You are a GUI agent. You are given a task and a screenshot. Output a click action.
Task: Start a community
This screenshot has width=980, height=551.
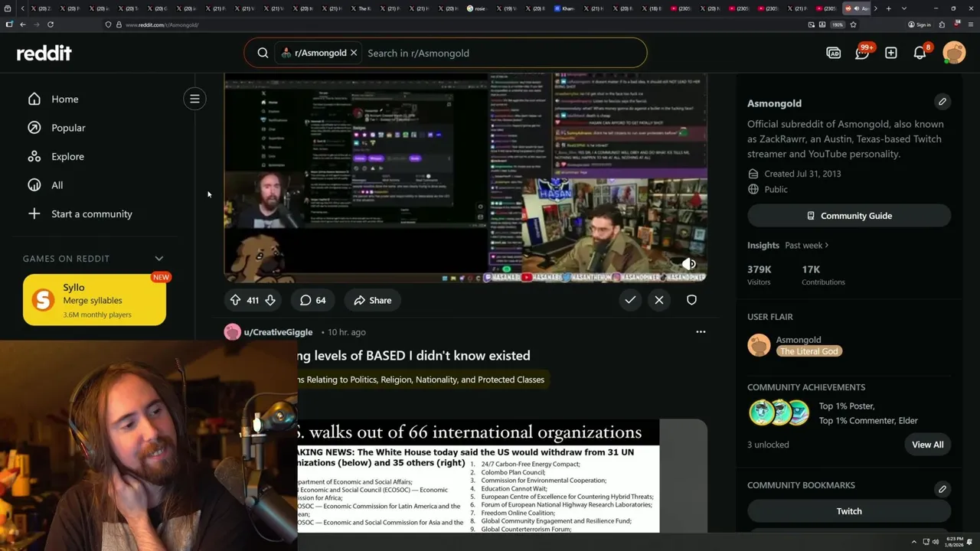click(x=91, y=214)
